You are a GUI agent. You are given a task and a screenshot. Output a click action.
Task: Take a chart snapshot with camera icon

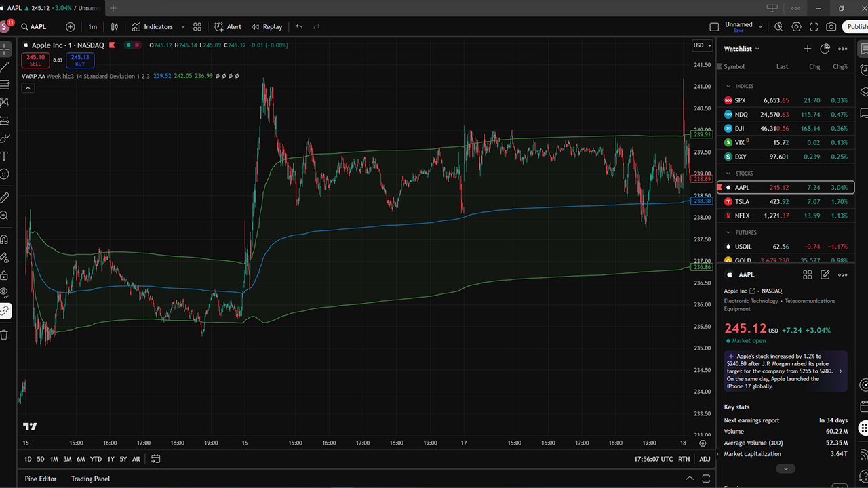(x=831, y=27)
